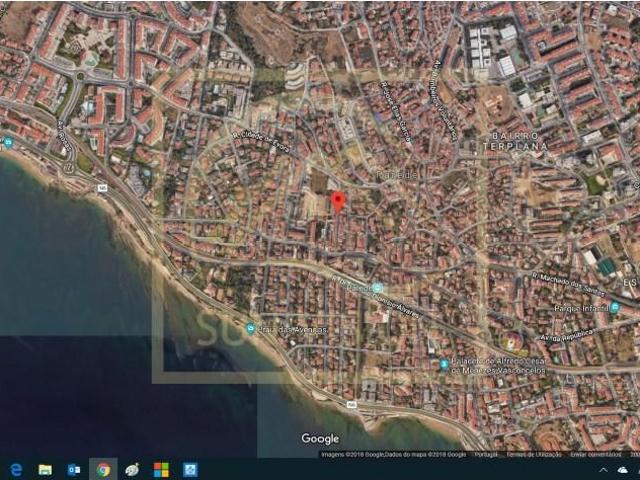Click the red location pin on the map
The height and width of the screenshot is (480, 640).
tap(338, 202)
